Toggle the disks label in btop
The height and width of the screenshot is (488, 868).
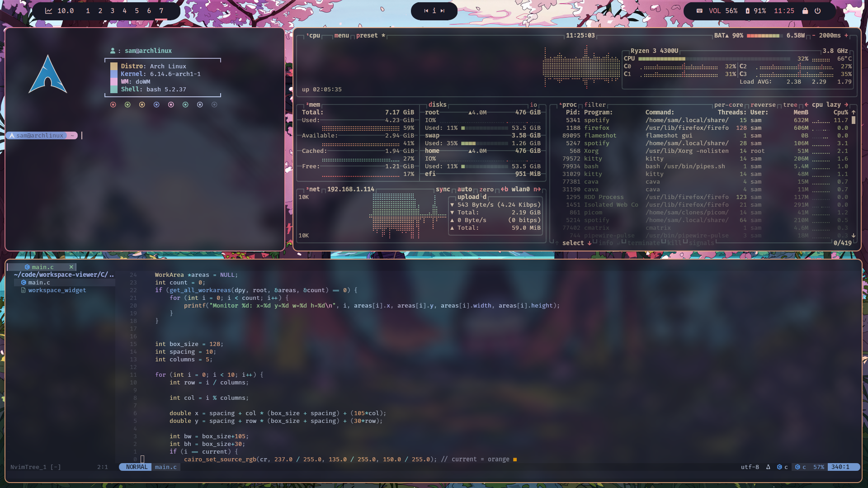pyautogui.click(x=438, y=104)
